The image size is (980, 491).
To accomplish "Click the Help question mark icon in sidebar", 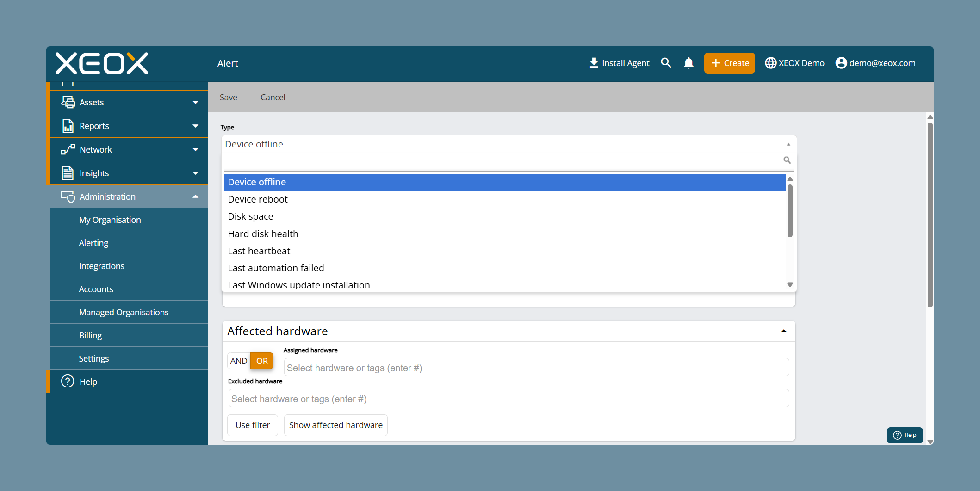I will 68,381.
